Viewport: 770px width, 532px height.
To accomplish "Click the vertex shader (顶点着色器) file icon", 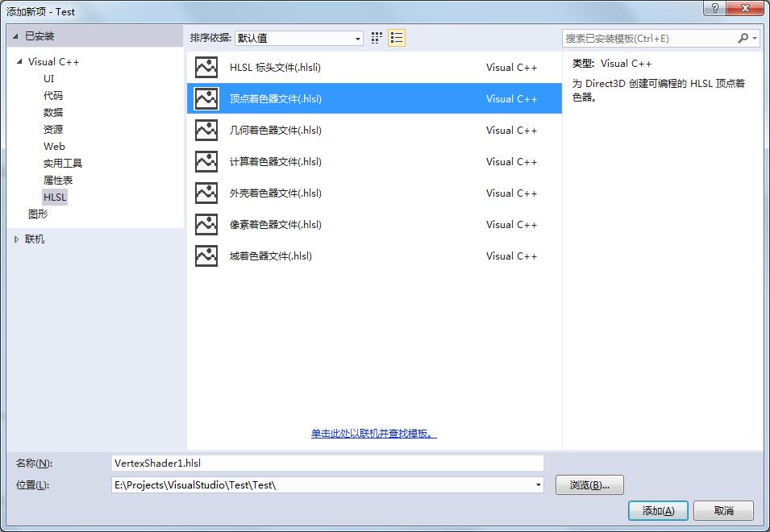I will coord(206,98).
